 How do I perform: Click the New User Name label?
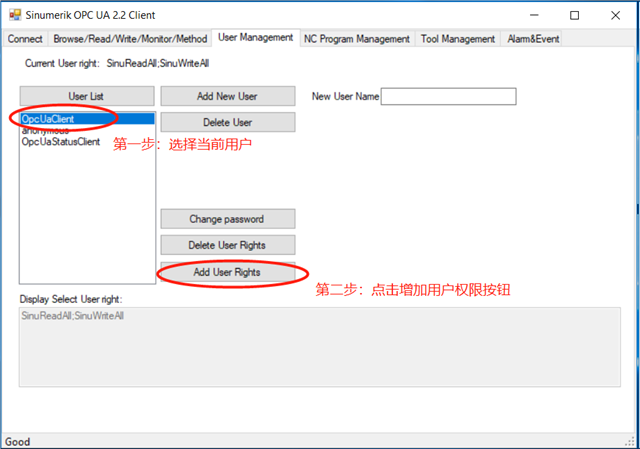tap(345, 96)
